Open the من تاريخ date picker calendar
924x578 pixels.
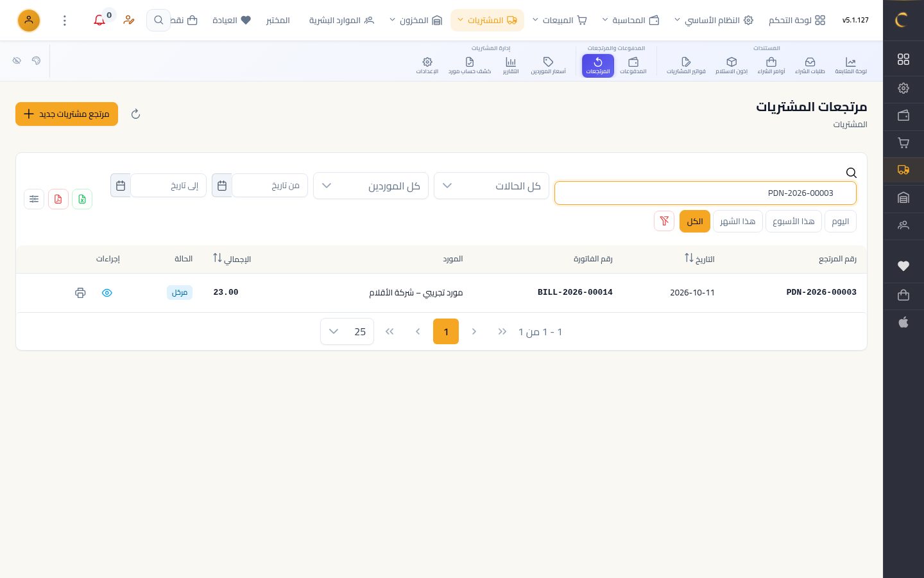(222, 186)
